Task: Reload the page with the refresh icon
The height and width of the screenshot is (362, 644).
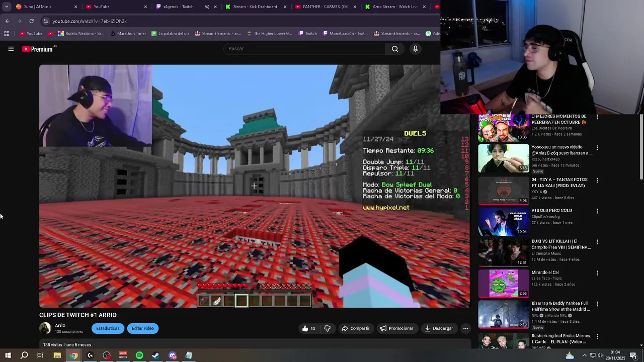Action: coord(31,21)
